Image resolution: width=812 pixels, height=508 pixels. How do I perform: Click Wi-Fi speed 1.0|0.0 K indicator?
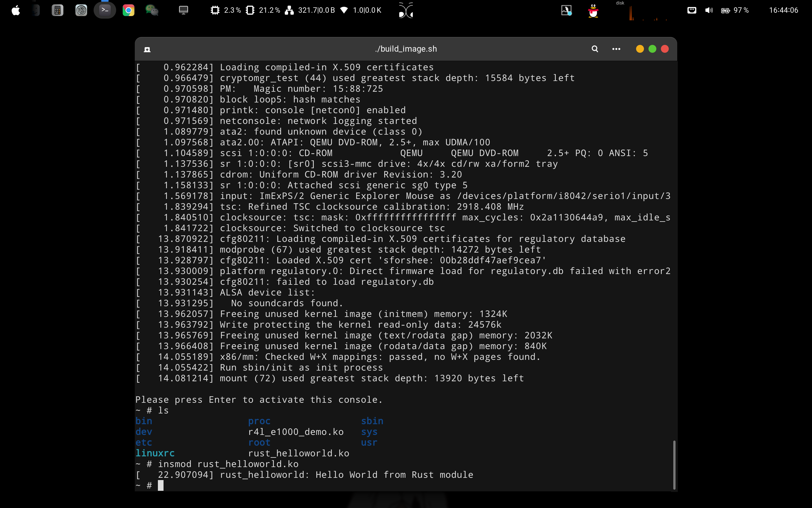pyautogui.click(x=360, y=10)
